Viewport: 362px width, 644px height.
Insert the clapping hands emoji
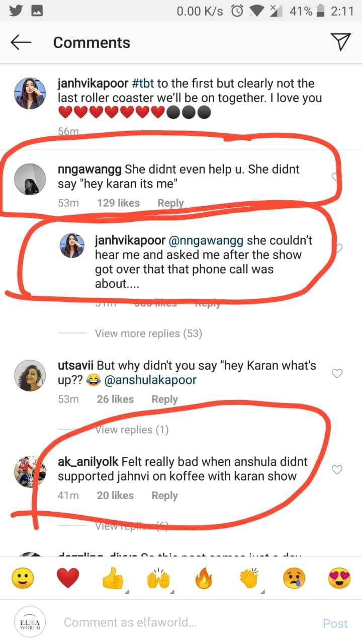coord(248,580)
